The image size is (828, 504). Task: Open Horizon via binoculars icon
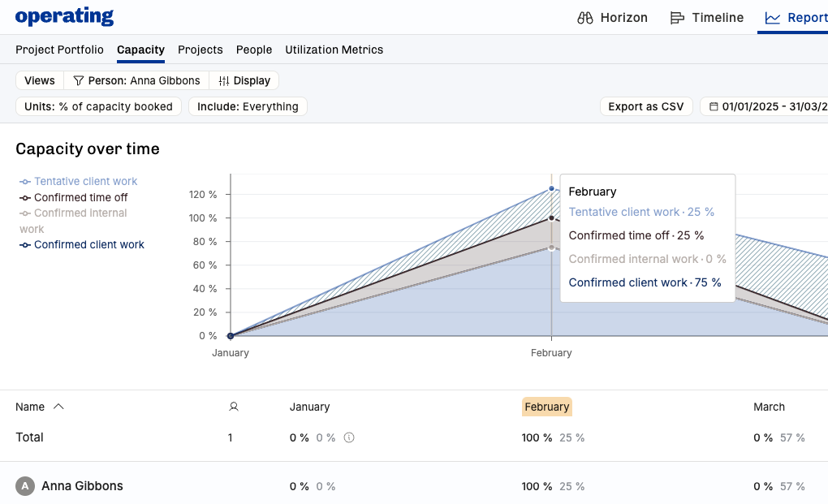point(586,18)
